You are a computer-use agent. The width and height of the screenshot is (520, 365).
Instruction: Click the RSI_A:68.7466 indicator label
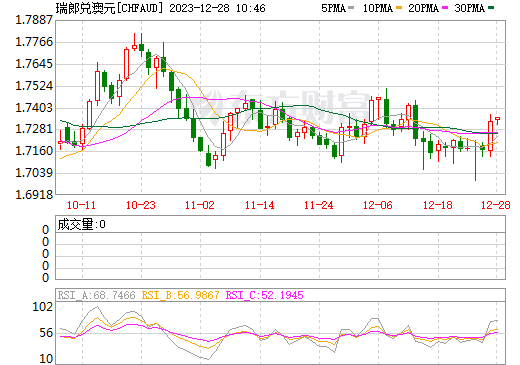pos(97,295)
